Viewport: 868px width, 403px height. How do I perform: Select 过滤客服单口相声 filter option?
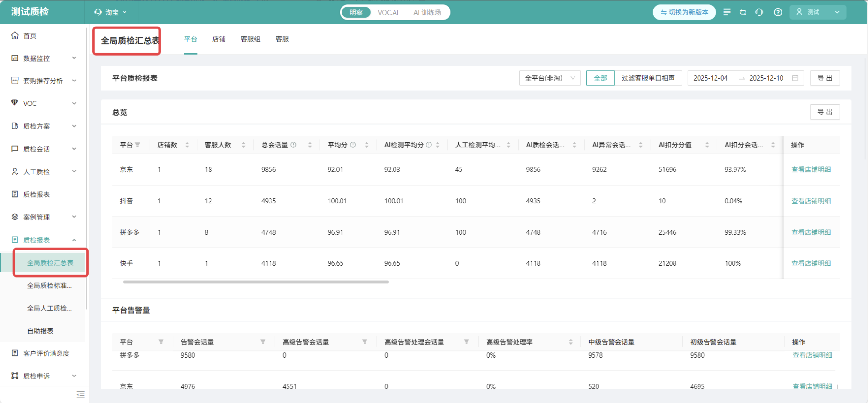pos(648,78)
